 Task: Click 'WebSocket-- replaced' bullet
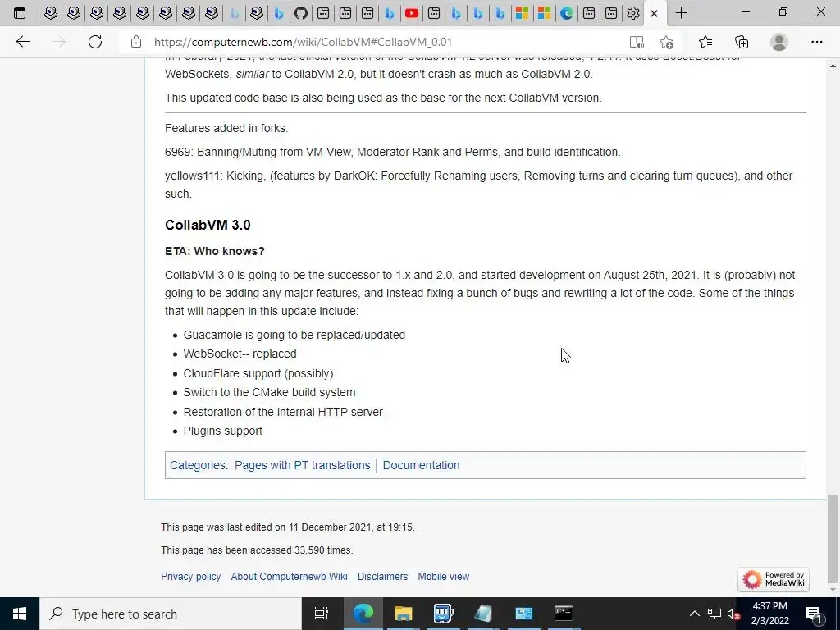(240, 354)
